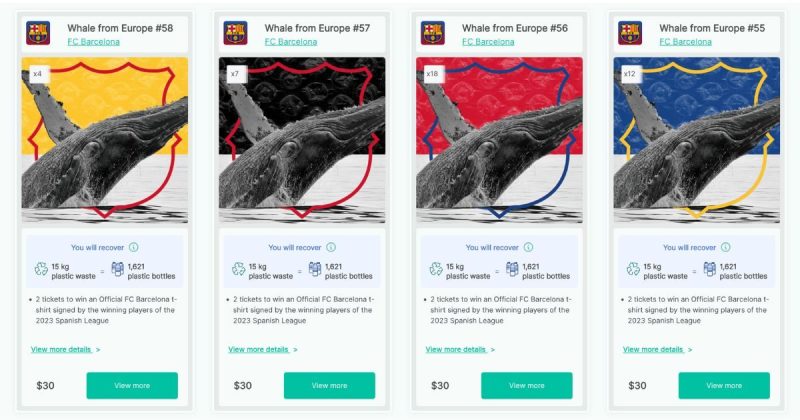The image size is (800, 420).
Task: Click the recycle plastic waste icon on Whale #58 card
Action: [x=41, y=269]
